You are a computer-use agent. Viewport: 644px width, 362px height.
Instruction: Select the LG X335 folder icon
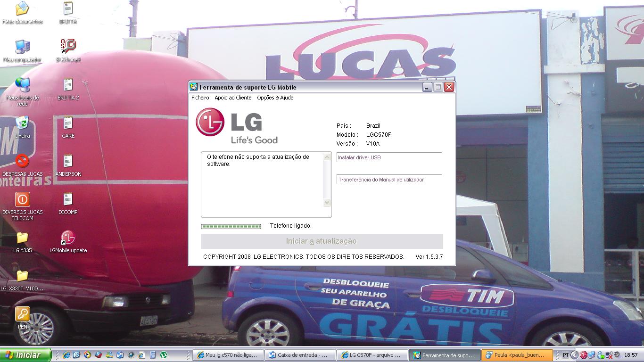click(22, 242)
